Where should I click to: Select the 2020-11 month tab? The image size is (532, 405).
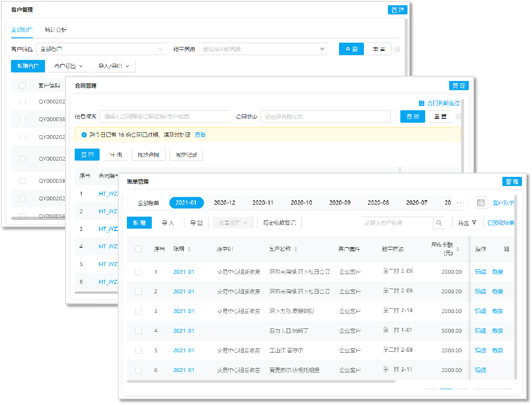point(263,203)
